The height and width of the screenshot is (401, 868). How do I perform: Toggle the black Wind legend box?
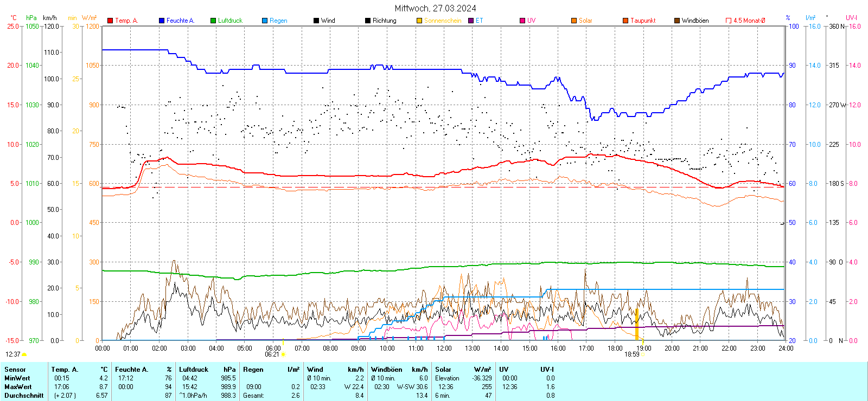[x=316, y=21]
